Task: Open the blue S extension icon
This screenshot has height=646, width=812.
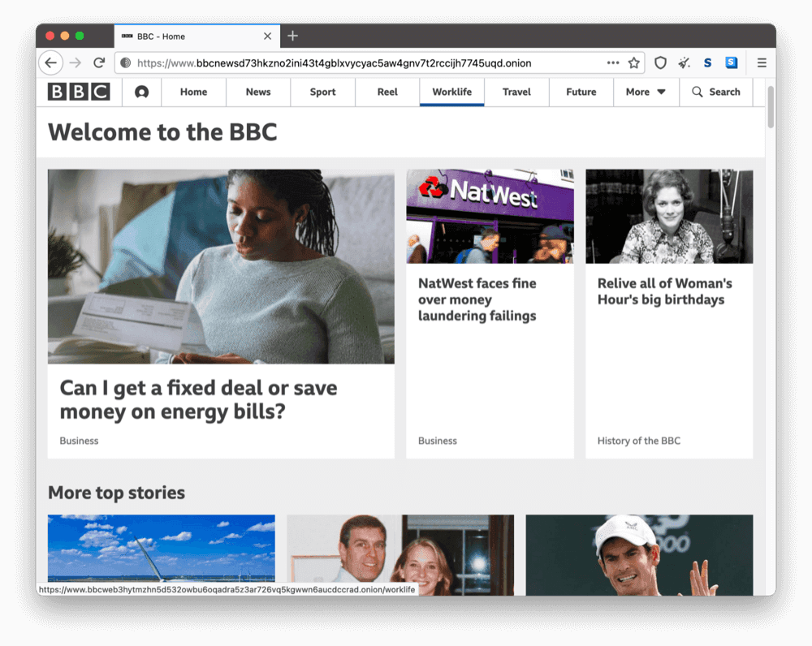Action: tap(732, 62)
